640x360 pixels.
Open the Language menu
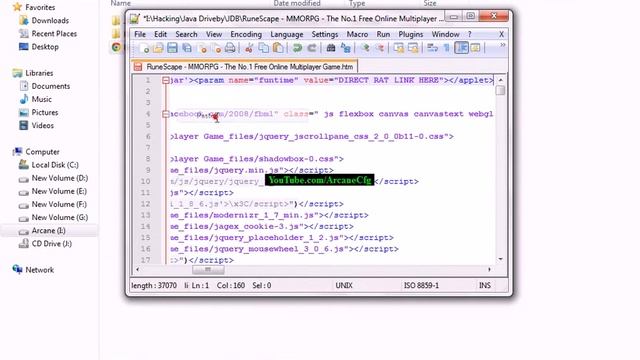pos(287,34)
